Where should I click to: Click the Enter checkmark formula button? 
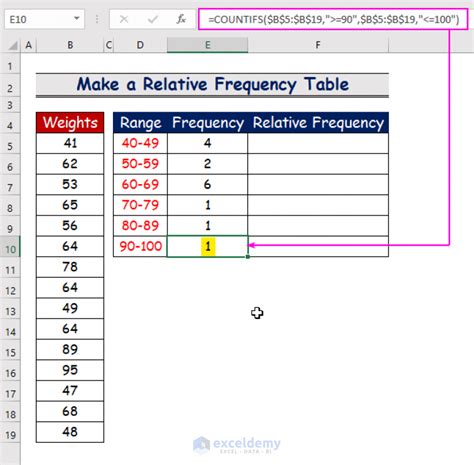(153, 19)
